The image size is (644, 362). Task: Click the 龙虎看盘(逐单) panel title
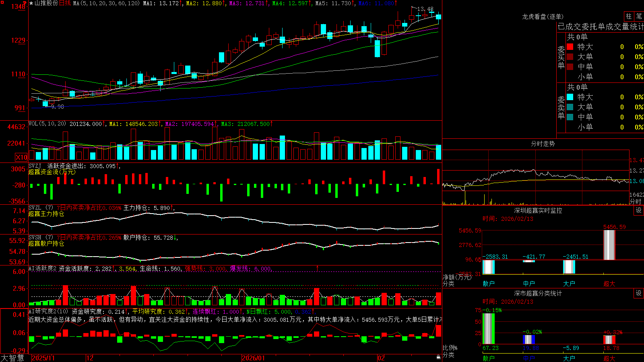[543, 16]
